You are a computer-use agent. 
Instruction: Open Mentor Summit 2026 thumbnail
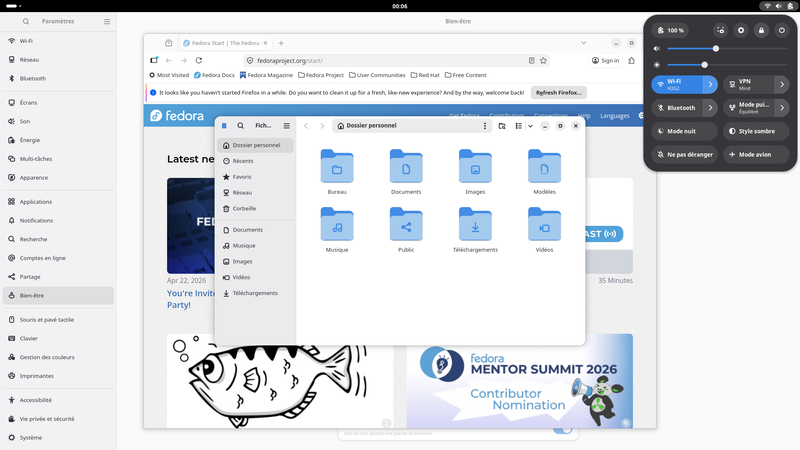520,381
